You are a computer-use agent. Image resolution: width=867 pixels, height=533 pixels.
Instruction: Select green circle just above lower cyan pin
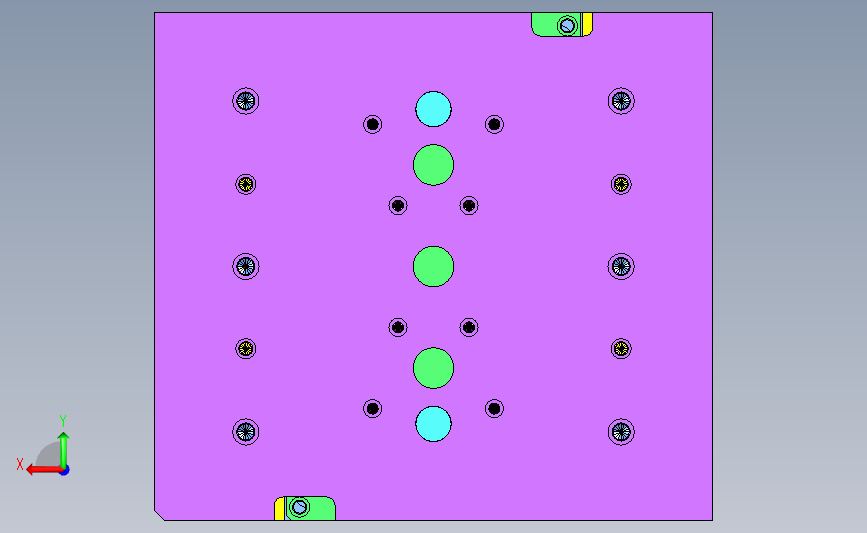[434, 368]
